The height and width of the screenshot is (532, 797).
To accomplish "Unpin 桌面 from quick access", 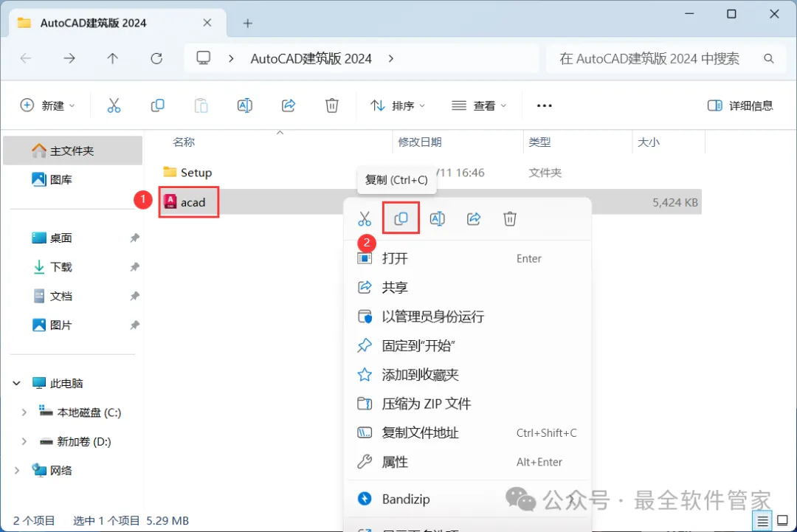I will click(x=135, y=238).
